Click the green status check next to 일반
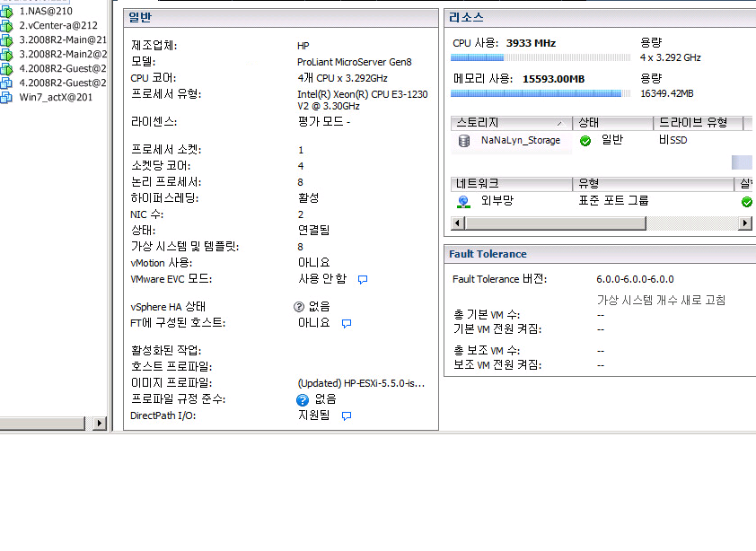756x551 pixels. tap(585, 141)
